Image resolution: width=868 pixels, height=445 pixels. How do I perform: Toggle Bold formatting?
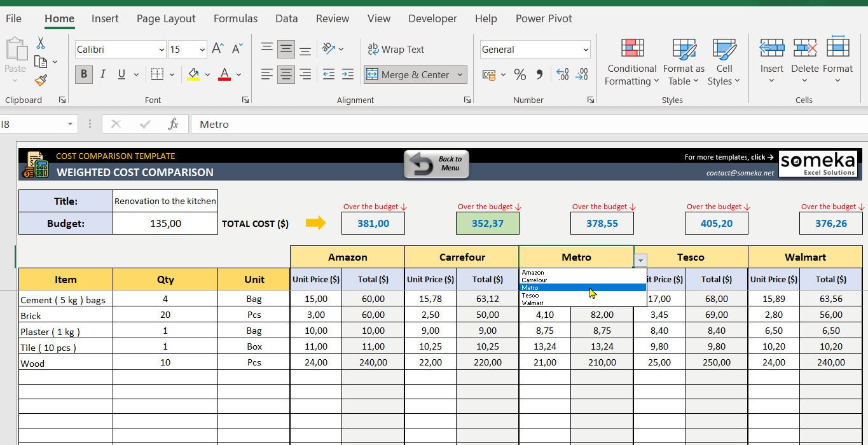[x=83, y=74]
